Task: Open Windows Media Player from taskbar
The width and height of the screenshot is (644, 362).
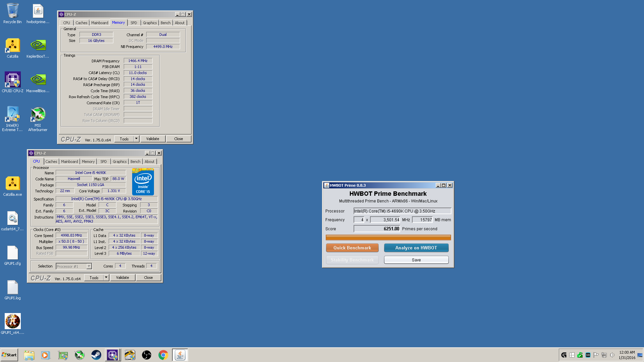Action: point(46,355)
